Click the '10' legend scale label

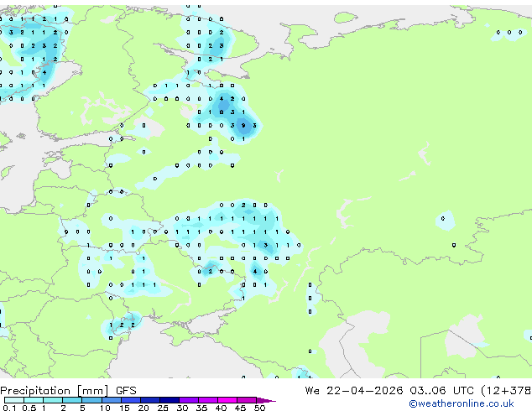tap(105, 408)
